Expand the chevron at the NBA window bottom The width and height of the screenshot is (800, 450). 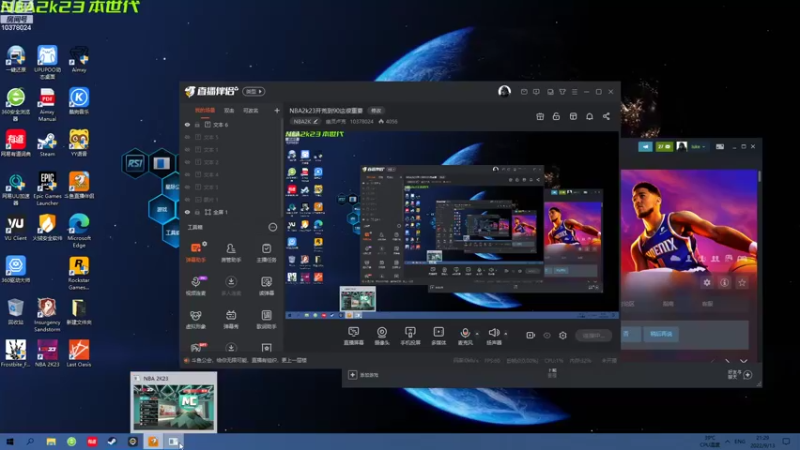tap(743, 361)
